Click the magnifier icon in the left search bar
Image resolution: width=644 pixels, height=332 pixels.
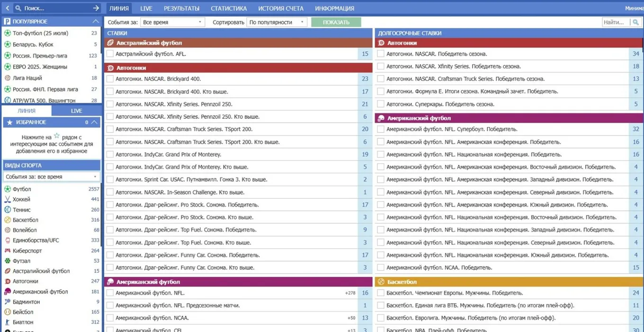[x=18, y=8]
